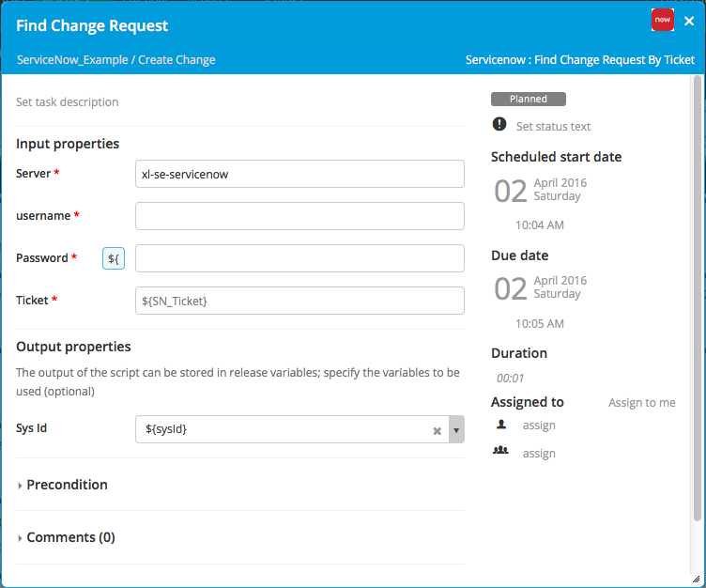Toggle the Password variable ${ button
706x588 pixels.
pos(114,258)
